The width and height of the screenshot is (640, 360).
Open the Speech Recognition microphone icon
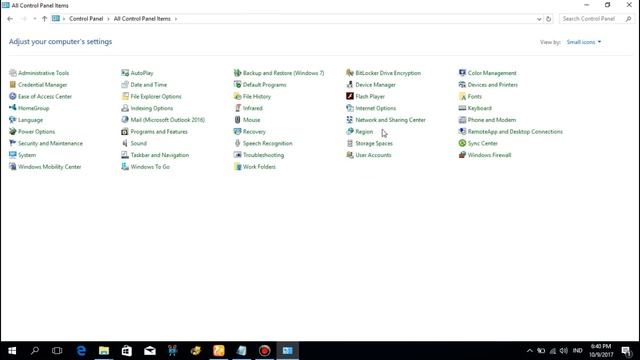coord(238,143)
